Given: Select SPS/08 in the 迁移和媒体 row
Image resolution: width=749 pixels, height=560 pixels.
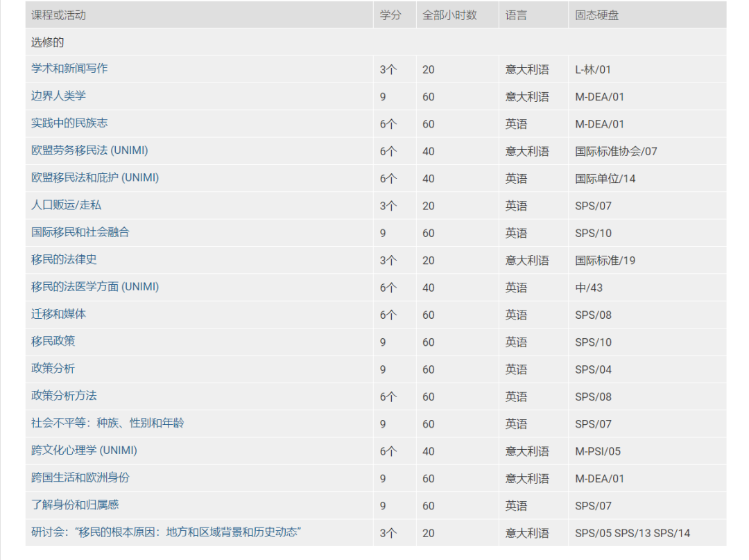Looking at the screenshot, I should point(593,315).
